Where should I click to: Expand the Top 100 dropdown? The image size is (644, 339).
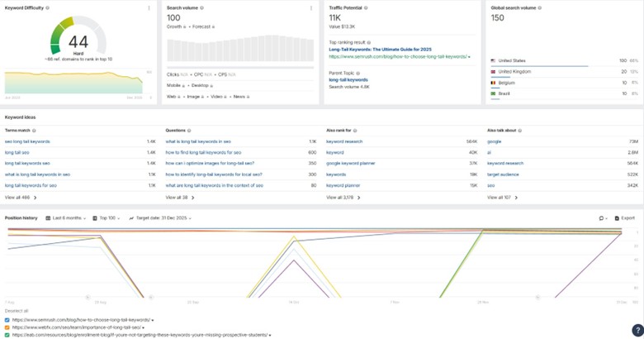(x=107, y=218)
